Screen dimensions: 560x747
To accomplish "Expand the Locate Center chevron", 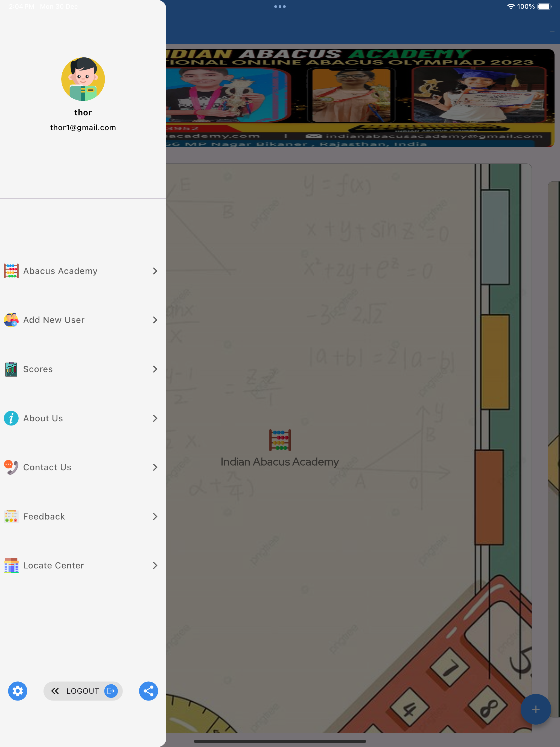I will [155, 565].
